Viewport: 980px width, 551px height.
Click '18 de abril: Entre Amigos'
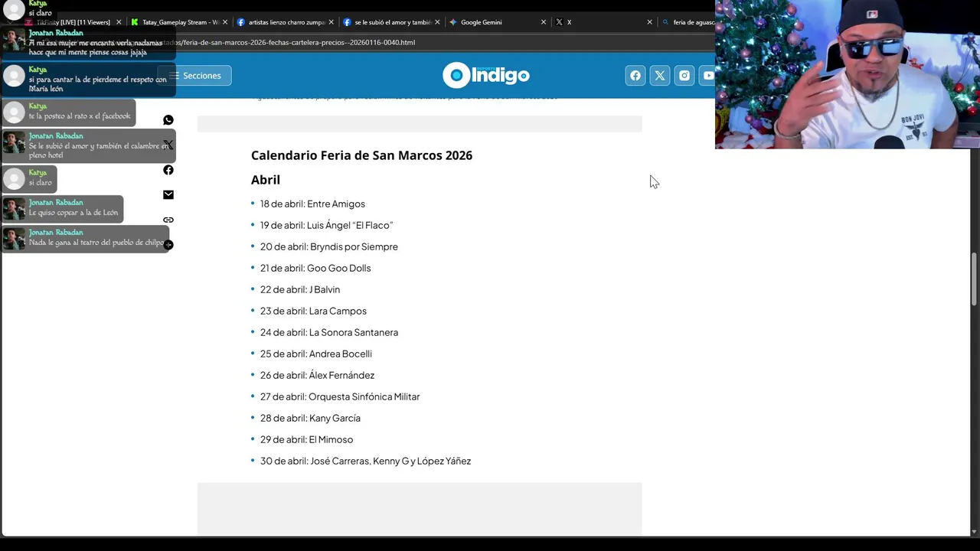pos(312,204)
